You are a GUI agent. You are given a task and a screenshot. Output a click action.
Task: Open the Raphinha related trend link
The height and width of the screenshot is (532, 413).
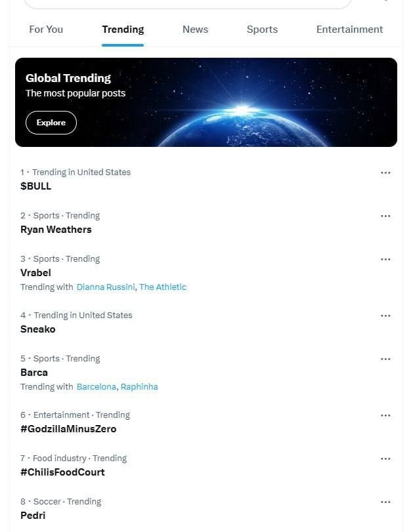(139, 387)
